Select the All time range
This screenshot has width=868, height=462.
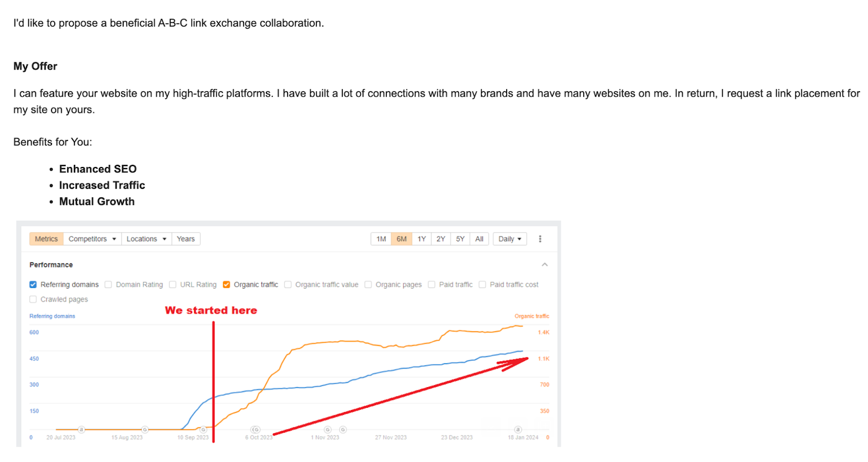coord(479,239)
